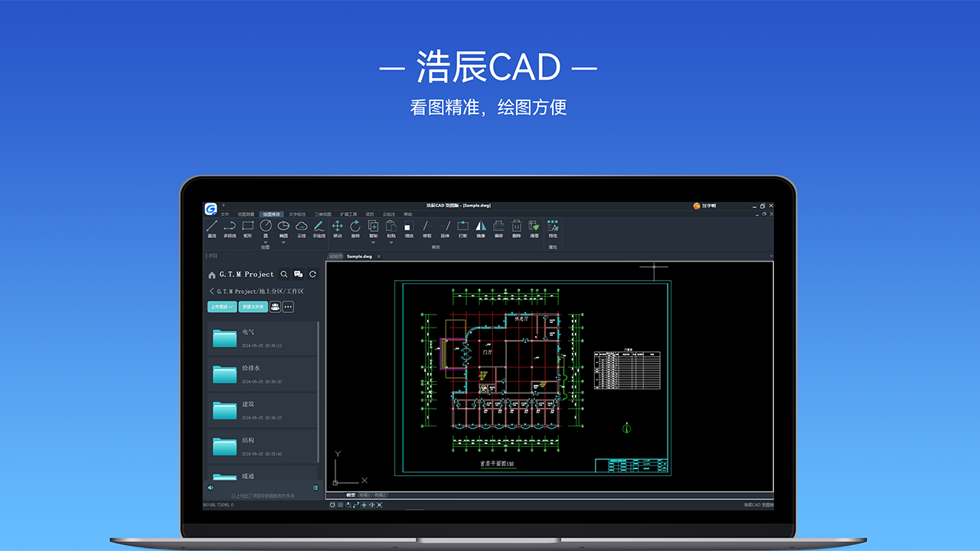Screen dimensions: 980x551
Task: Expand the dropdown arrow under 粘贴
Action: pos(391,242)
